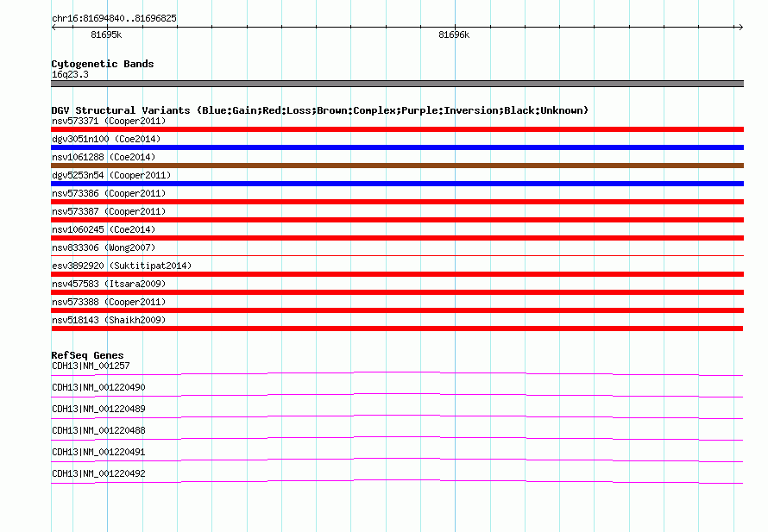
Task: Click the 16q23.3 band label
Action: (70, 74)
